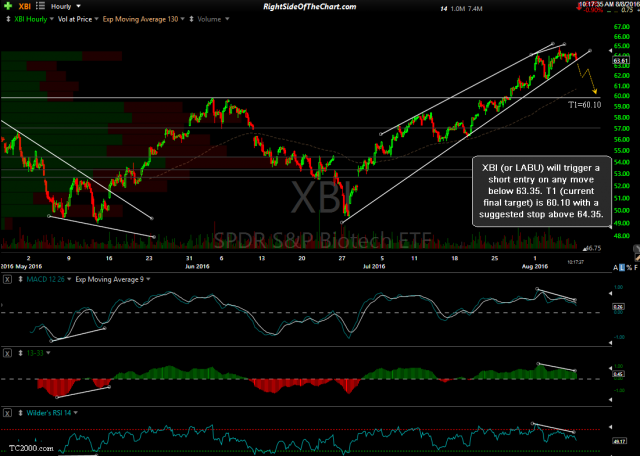Toggle the % percent scale button
Screen dimensions: 640x456
[x=629, y=267]
